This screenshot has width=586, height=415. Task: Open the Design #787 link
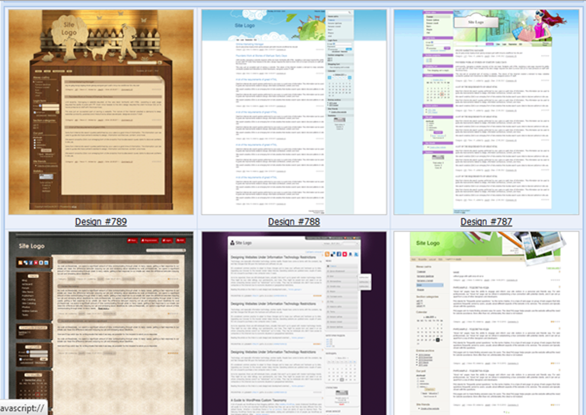(486, 222)
